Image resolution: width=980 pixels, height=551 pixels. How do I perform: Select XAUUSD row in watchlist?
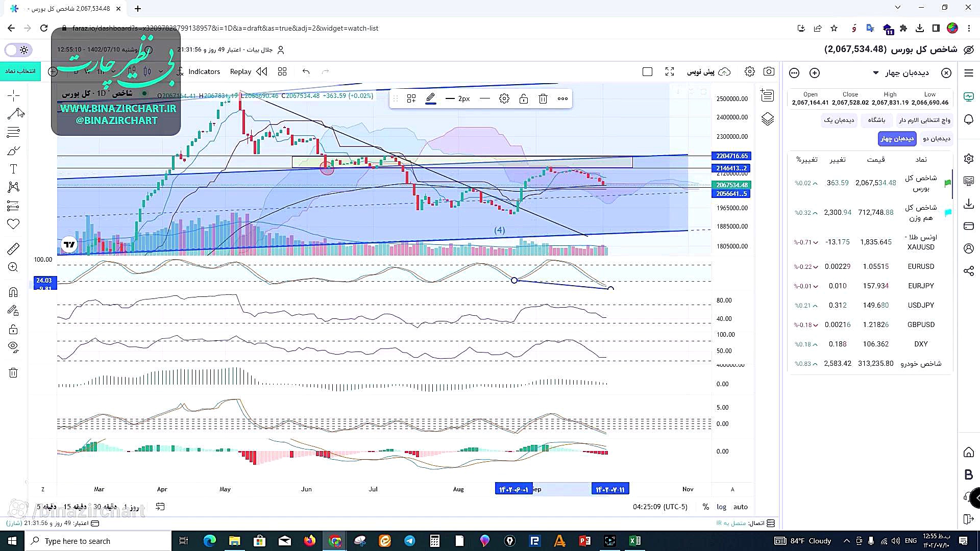(x=871, y=242)
